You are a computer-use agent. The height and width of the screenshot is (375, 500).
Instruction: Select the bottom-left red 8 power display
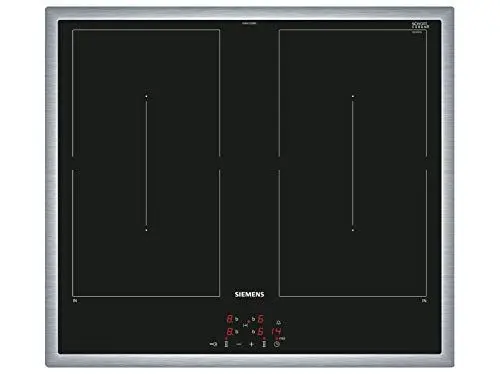click(x=230, y=332)
